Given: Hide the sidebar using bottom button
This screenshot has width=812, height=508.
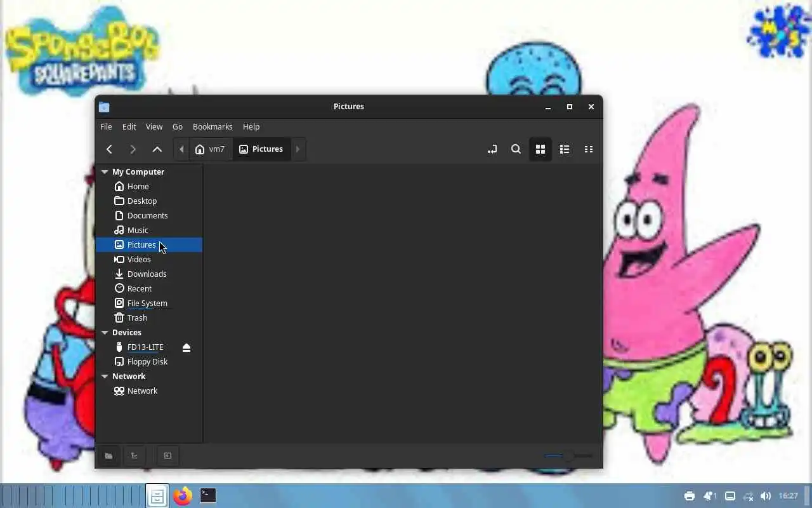Looking at the screenshot, I should tap(167, 456).
